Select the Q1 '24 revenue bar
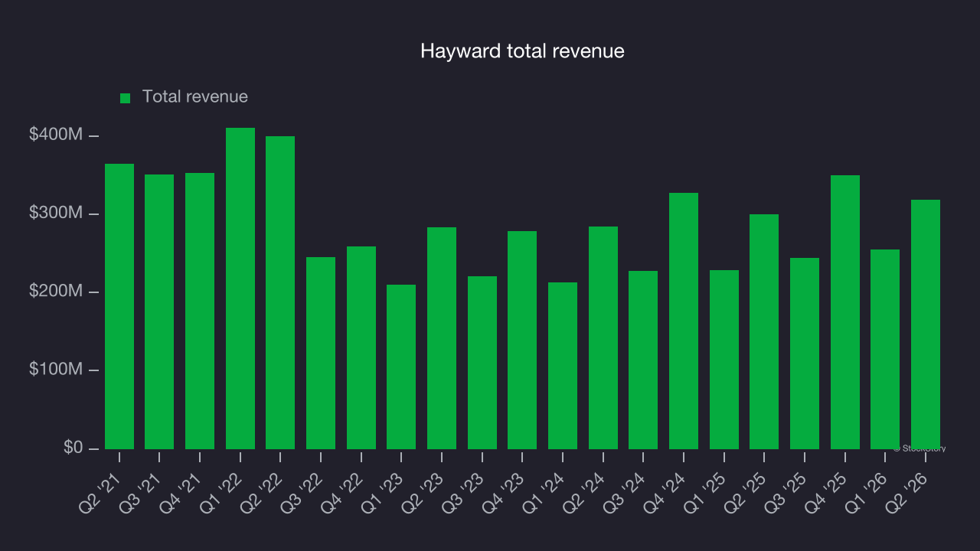 [x=563, y=366]
